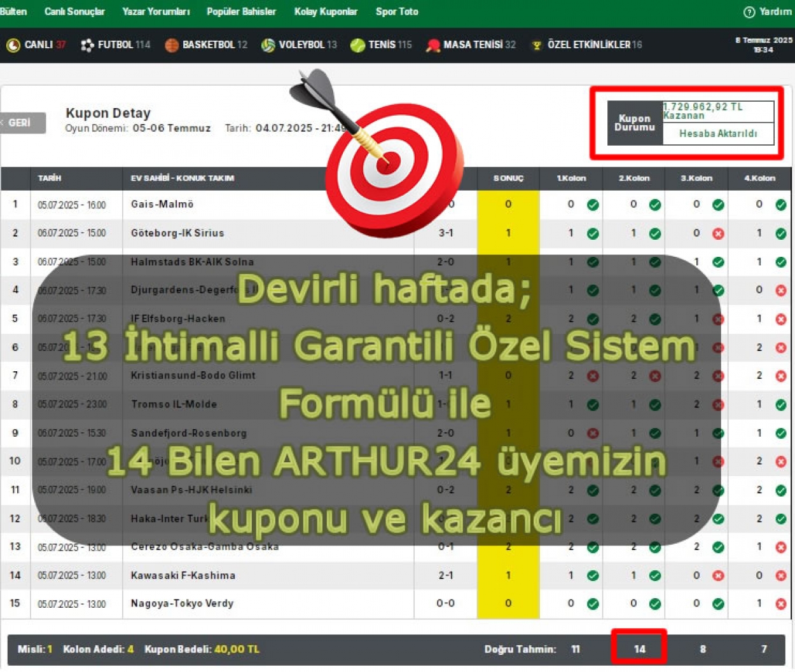This screenshot has width=795, height=672.
Task: Click the Futbol soccer ball icon
Action: (x=87, y=45)
